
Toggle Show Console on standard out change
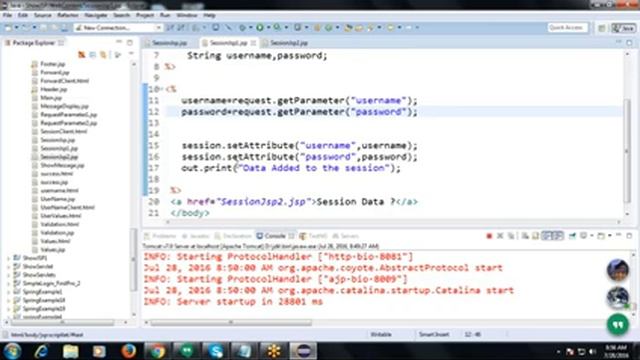point(547,236)
